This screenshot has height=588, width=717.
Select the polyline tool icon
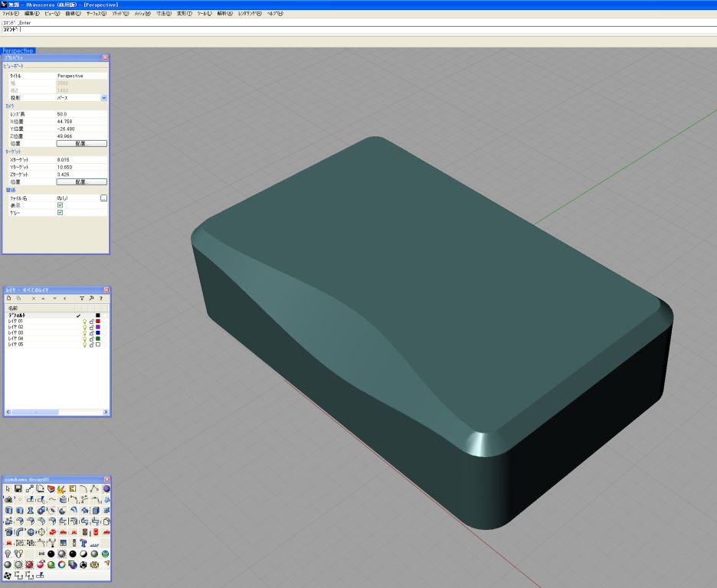(95, 488)
